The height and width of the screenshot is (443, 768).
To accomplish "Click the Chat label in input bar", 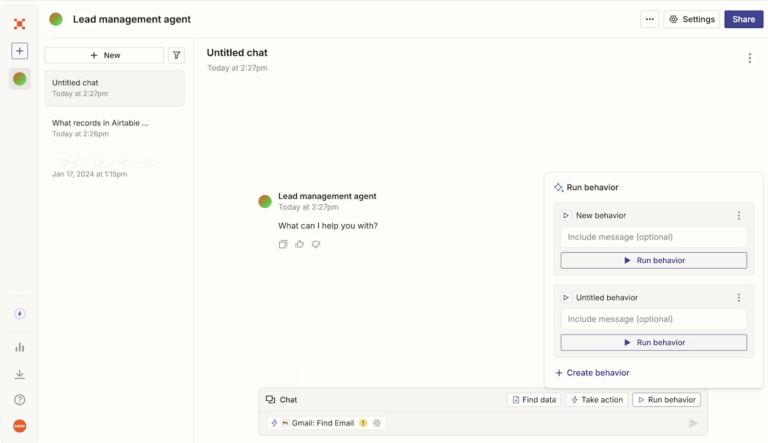I will [282, 400].
